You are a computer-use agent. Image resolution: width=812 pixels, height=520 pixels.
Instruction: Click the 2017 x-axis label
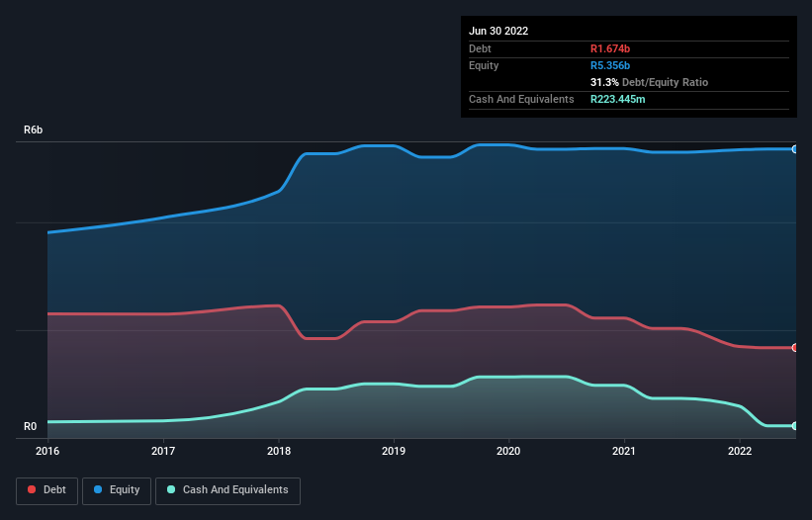[x=163, y=451]
